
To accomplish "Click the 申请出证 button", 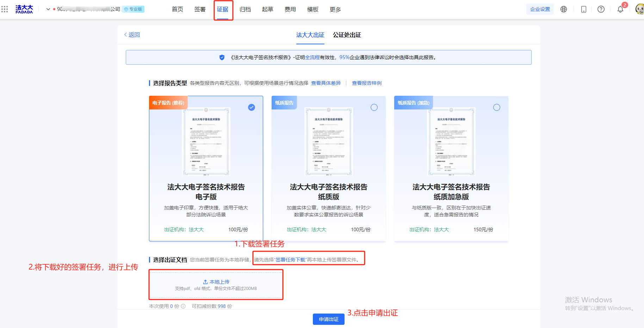I will (x=329, y=319).
